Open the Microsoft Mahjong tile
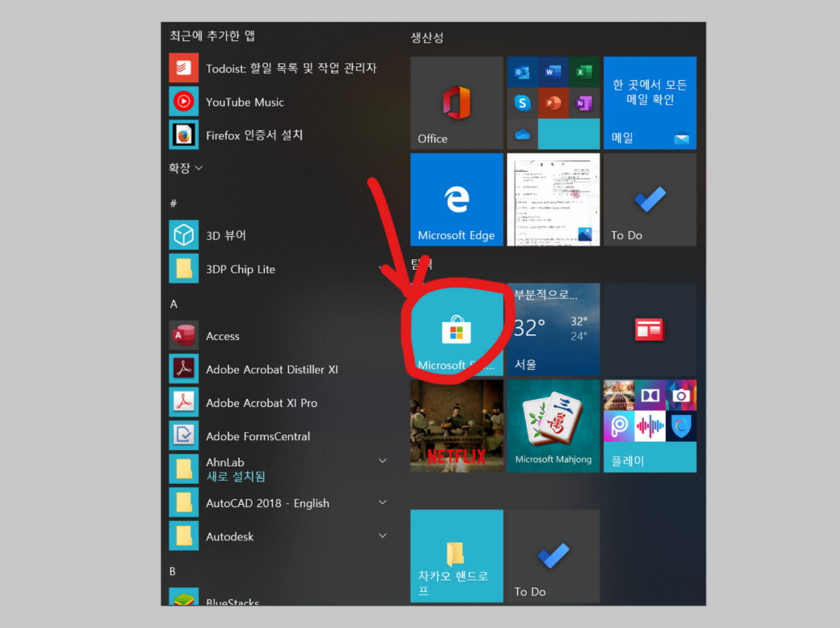840x628 pixels. (553, 426)
